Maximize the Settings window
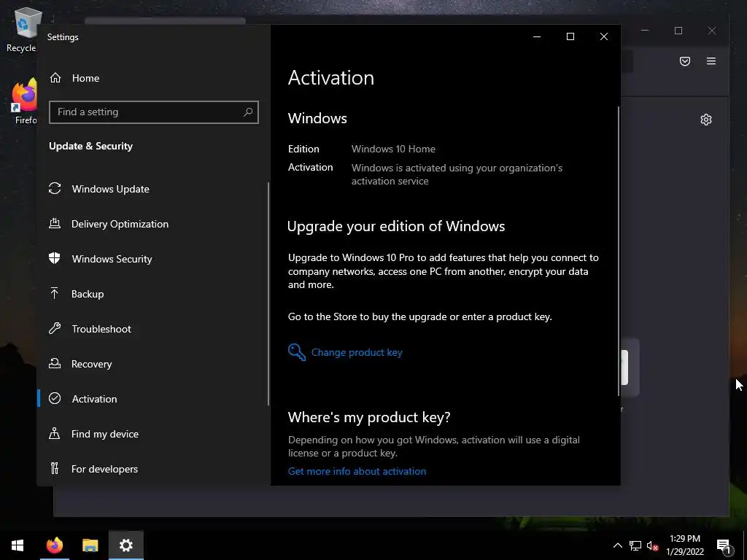The height and width of the screenshot is (560, 747). [570, 36]
